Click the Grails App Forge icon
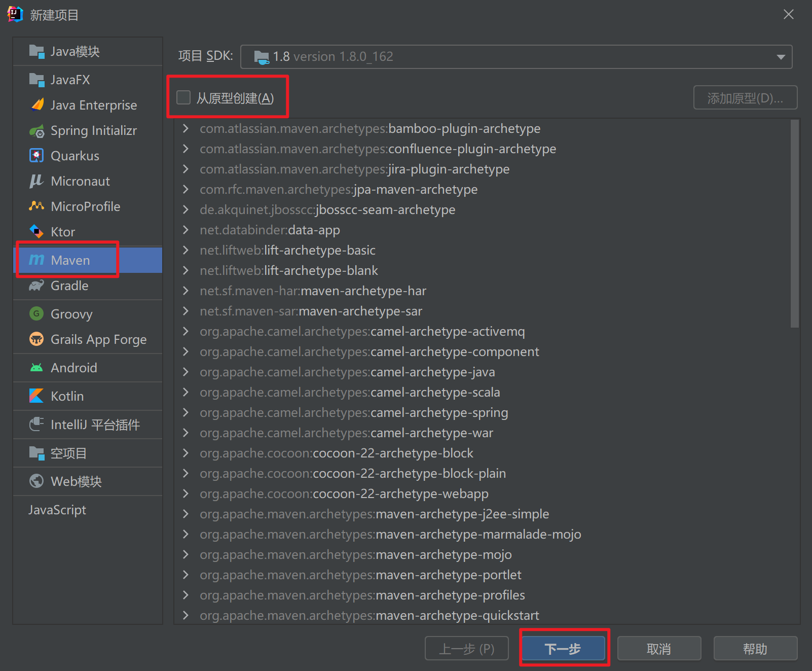Viewport: 812px width, 671px height. (36, 339)
